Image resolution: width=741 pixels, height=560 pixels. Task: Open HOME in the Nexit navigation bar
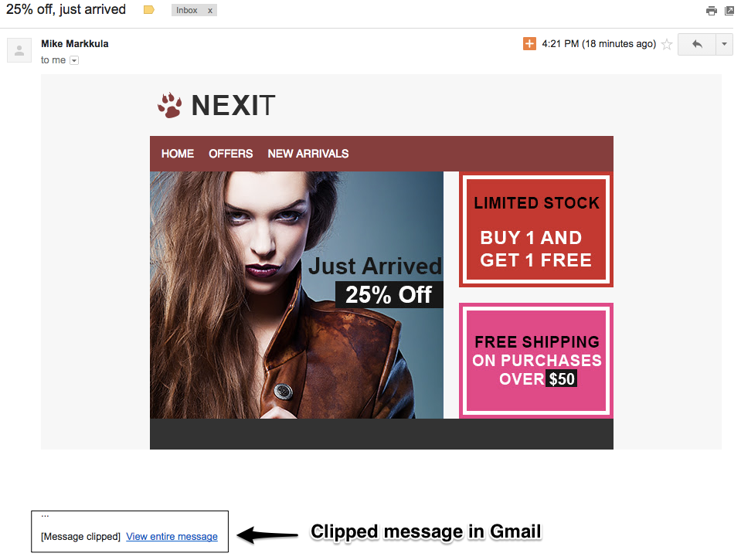coord(178,154)
